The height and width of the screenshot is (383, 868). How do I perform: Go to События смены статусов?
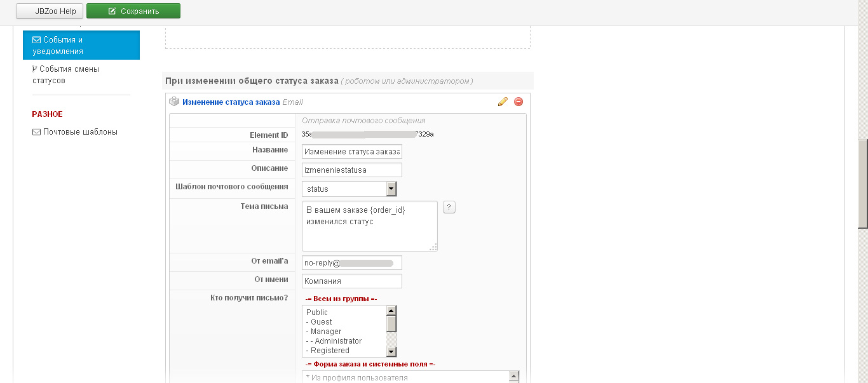69,75
